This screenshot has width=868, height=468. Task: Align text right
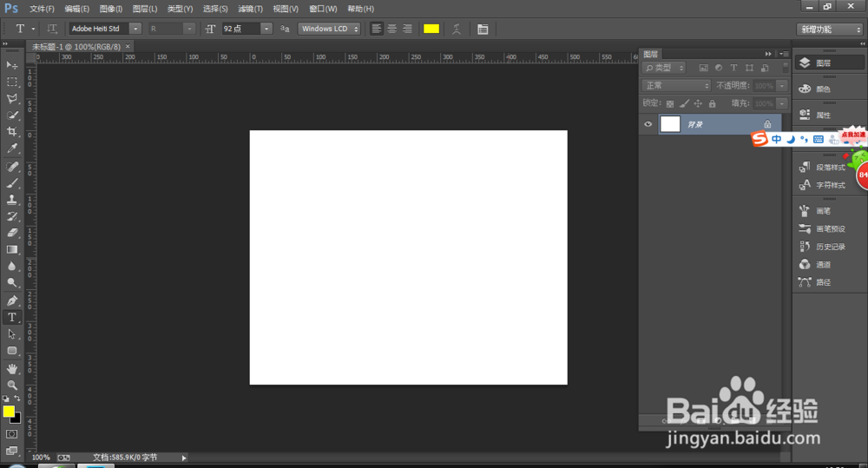tap(407, 29)
